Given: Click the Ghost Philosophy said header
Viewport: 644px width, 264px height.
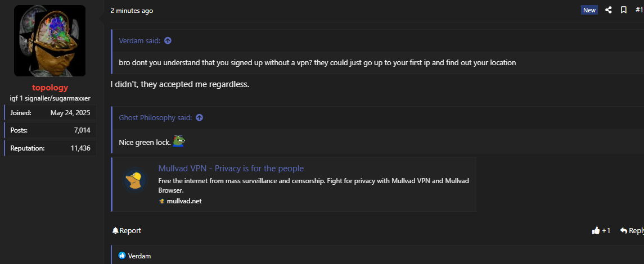Looking at the screenshot, I should [155, 117].
